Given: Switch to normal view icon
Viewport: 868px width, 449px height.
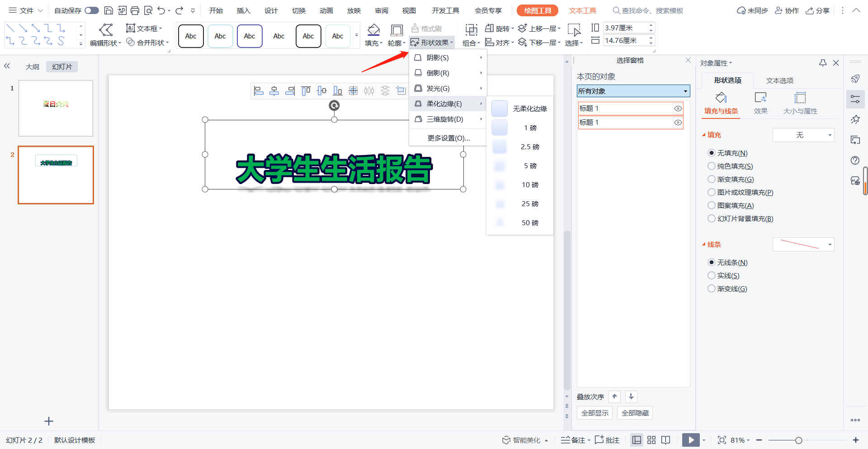Looking at the screenshot, I should pos(637,440).
